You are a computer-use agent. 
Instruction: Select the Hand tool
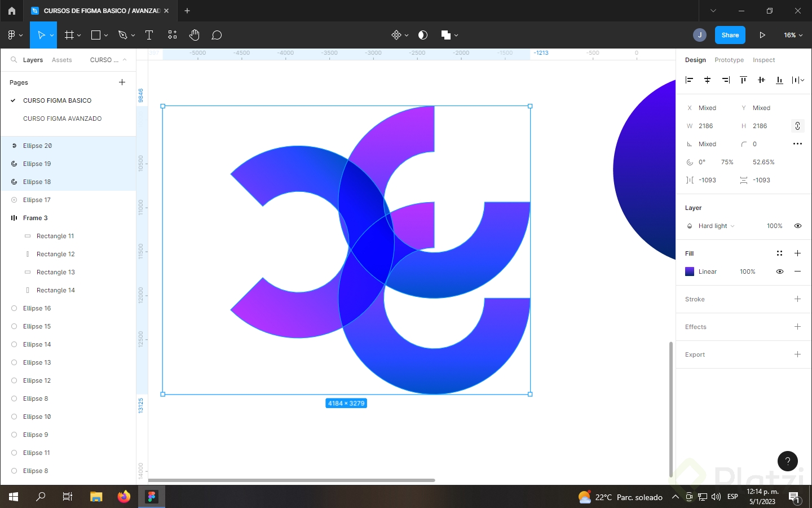pos(194,35)
